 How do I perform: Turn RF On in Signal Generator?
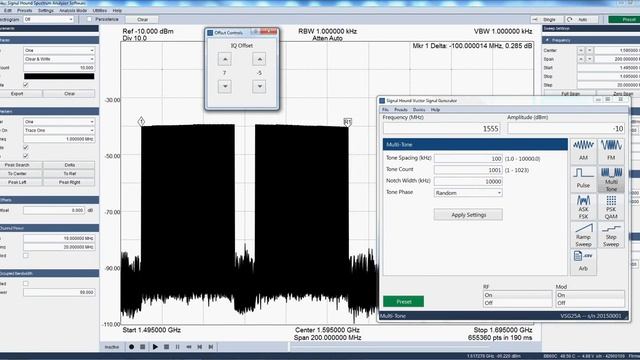518,295
